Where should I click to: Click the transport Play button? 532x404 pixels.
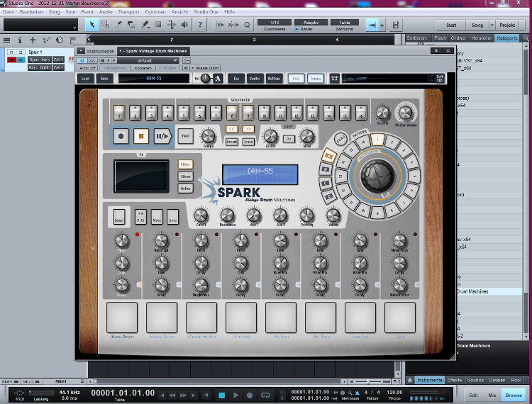point(235,395)
